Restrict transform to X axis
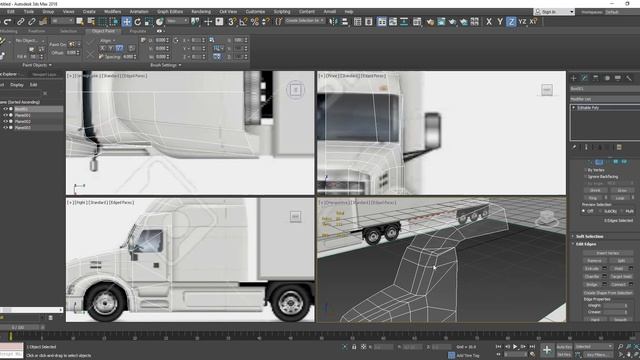The width and height of the screenshot is (640, 360). point(489,22)
